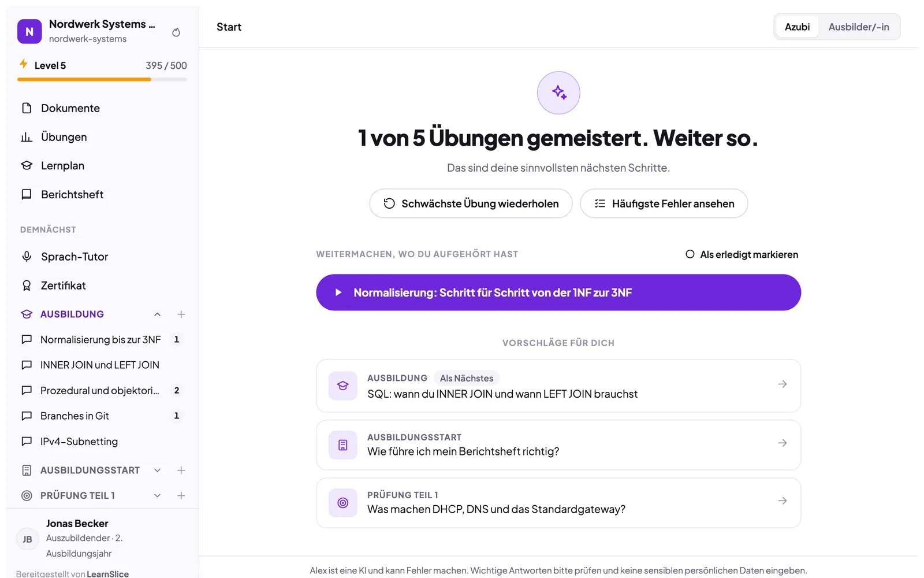Switch to Azubi view
Viewport: 924px width, 578px height.
coord(797,27)
